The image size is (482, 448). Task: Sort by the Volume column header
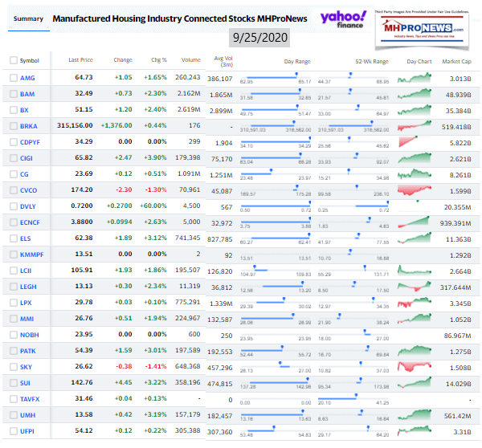click(x=190, y=60)
